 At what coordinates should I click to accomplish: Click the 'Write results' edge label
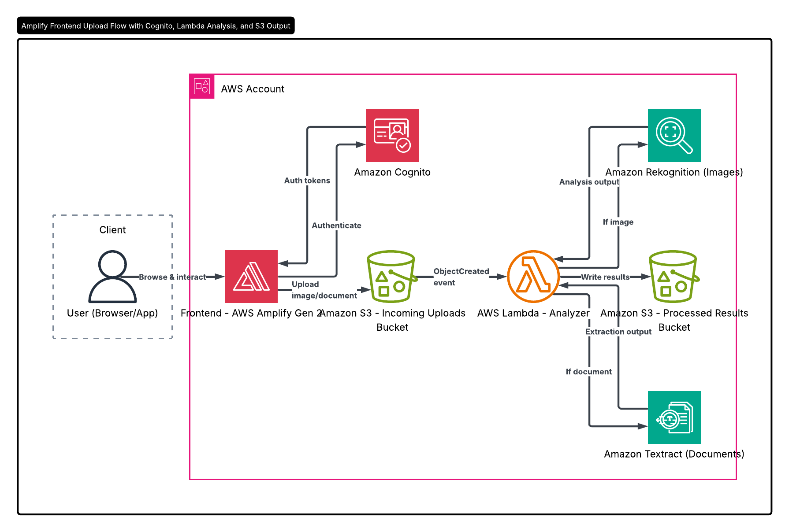(605, 277)
